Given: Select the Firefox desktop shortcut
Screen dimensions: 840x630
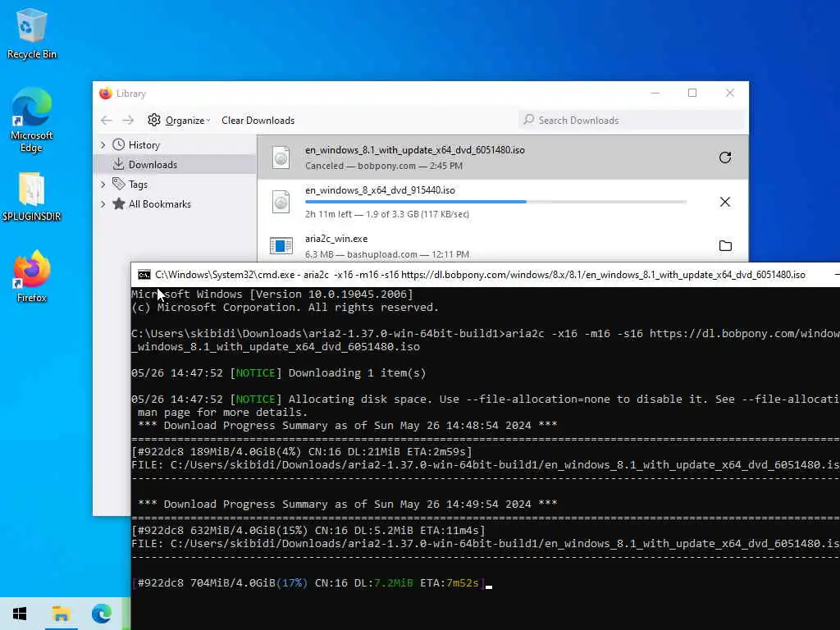Looking at the screenshot, I should [x=32, y=277].
